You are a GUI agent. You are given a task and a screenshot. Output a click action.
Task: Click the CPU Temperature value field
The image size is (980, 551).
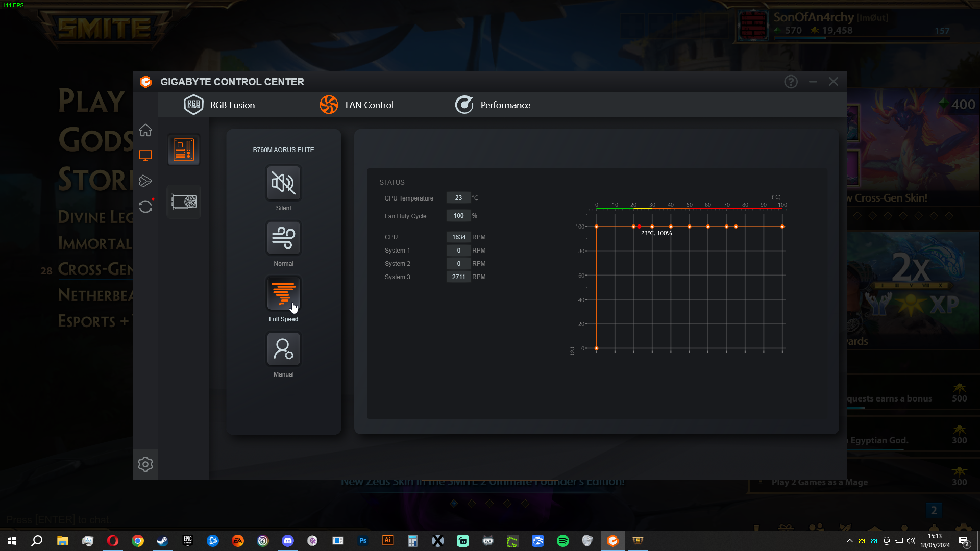coord(458,198)
